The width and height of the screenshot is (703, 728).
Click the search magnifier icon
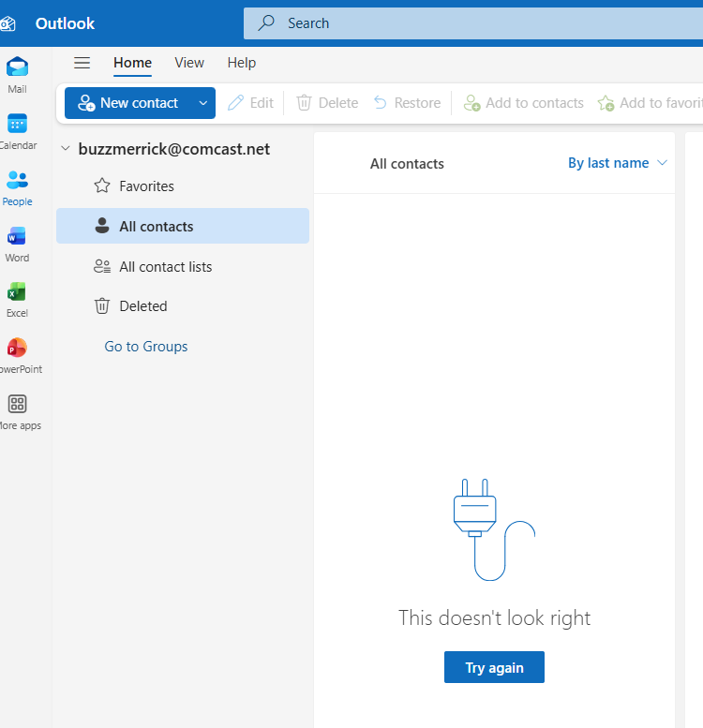[266, 22]
